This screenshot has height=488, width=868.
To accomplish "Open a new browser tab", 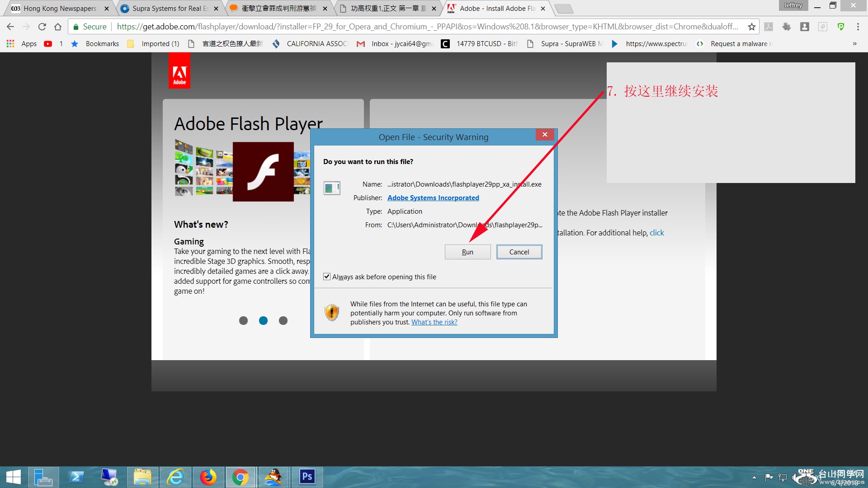I will click(564, 9).
